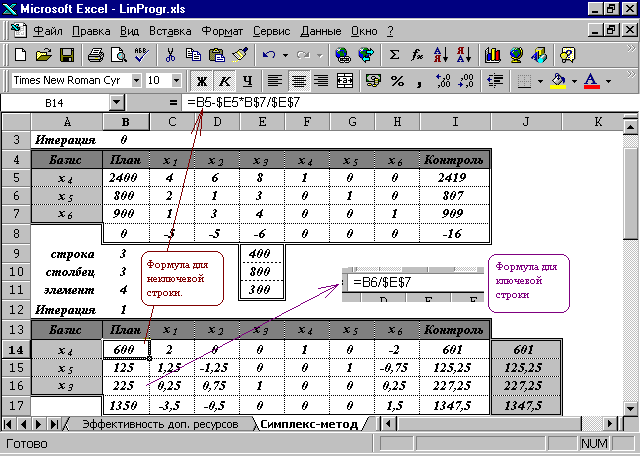Open undo history dropdown arrow
The image size is (640, 456).
[285, 55]
